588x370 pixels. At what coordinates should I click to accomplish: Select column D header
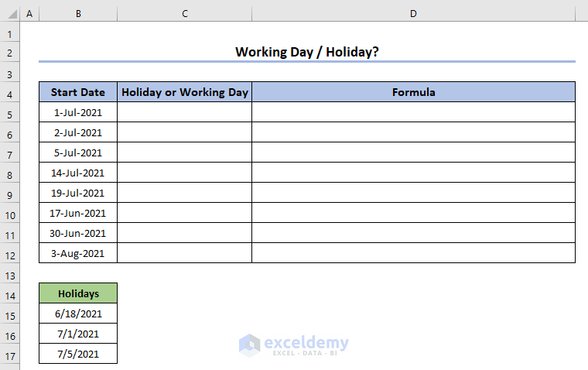pos(413,14)
